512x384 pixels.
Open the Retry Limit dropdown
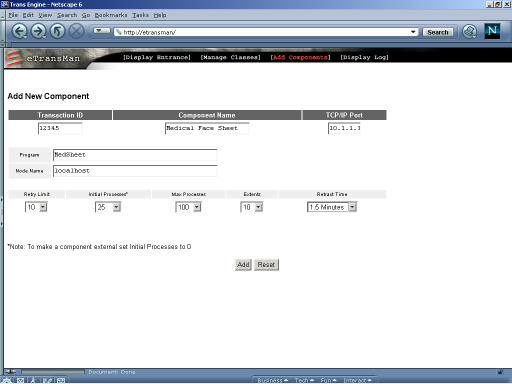point(43,207)
